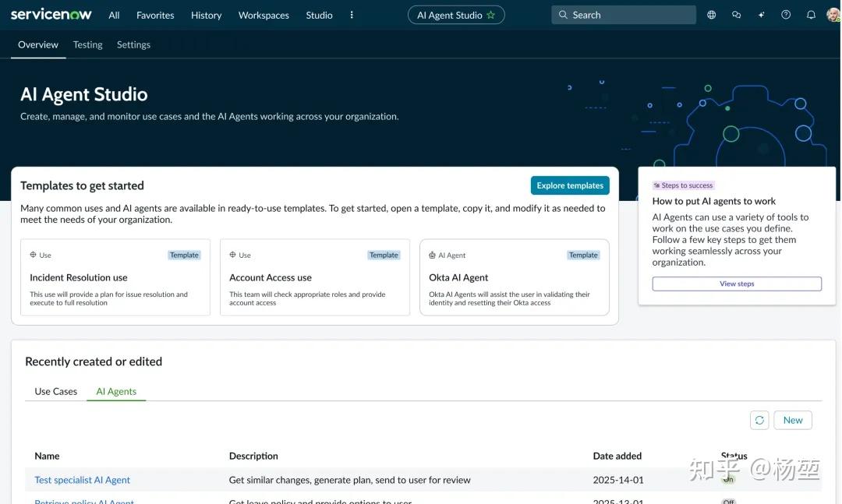Screen dimensions: 842x504
Task: Click the Template badge on Account Access card
Action: [384, 255]
